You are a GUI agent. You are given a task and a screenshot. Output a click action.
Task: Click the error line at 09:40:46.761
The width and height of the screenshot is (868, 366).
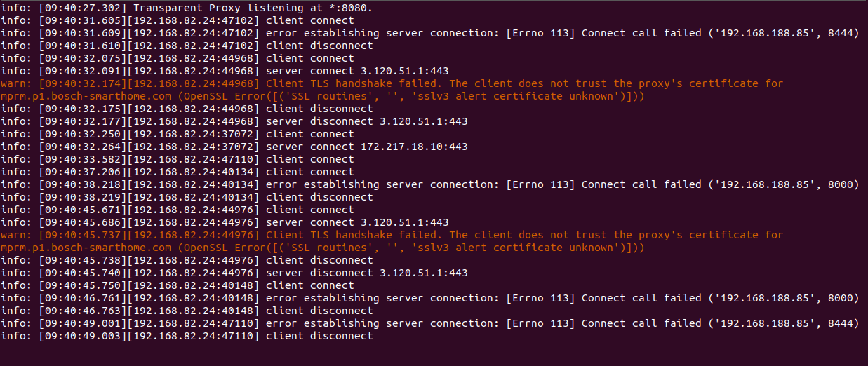point(430,298)
